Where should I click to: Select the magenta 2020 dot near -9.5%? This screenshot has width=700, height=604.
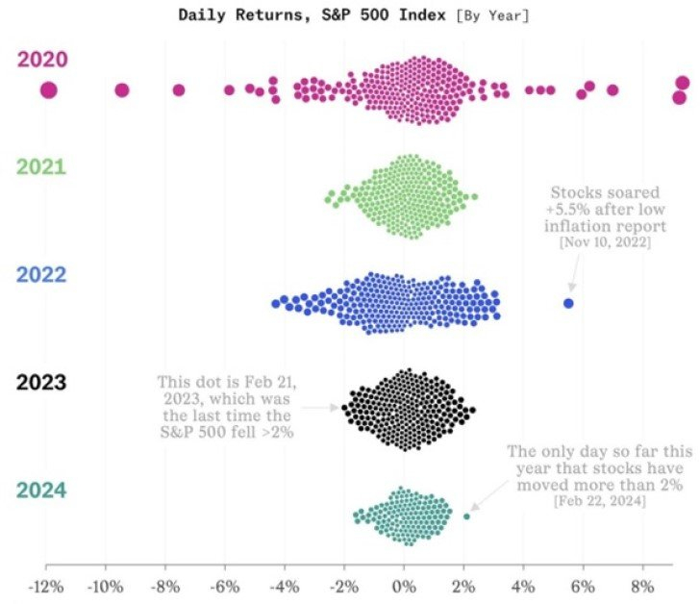click(121, 90)
